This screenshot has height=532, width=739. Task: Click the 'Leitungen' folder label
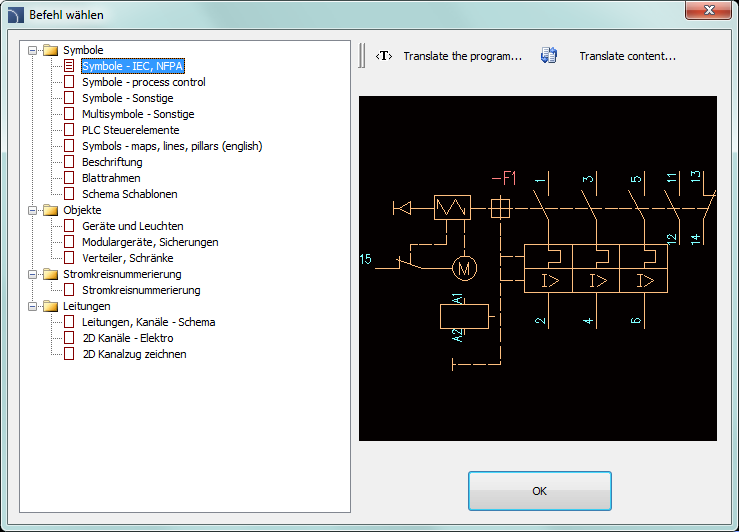tap(87, 306)
